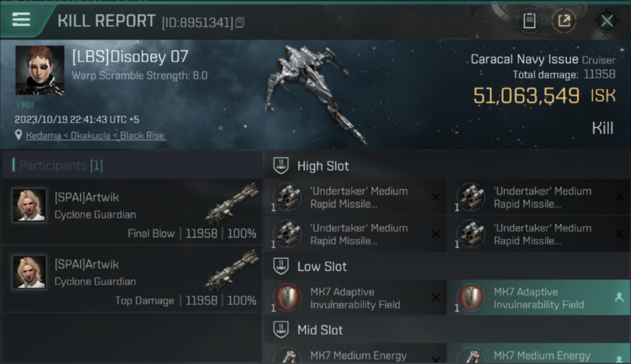
Task: Select the Participants [1] tab
Action: click(x=61, y=165)
